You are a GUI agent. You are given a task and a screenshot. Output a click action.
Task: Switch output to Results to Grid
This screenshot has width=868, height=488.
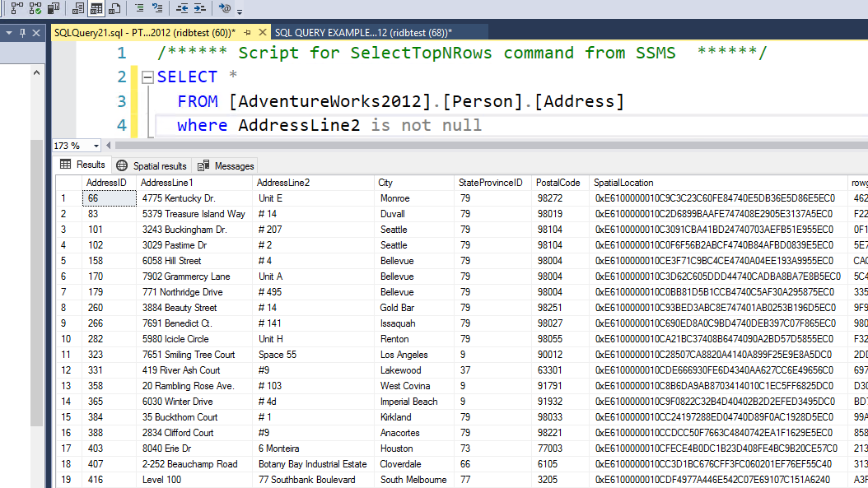pos(96,7)
